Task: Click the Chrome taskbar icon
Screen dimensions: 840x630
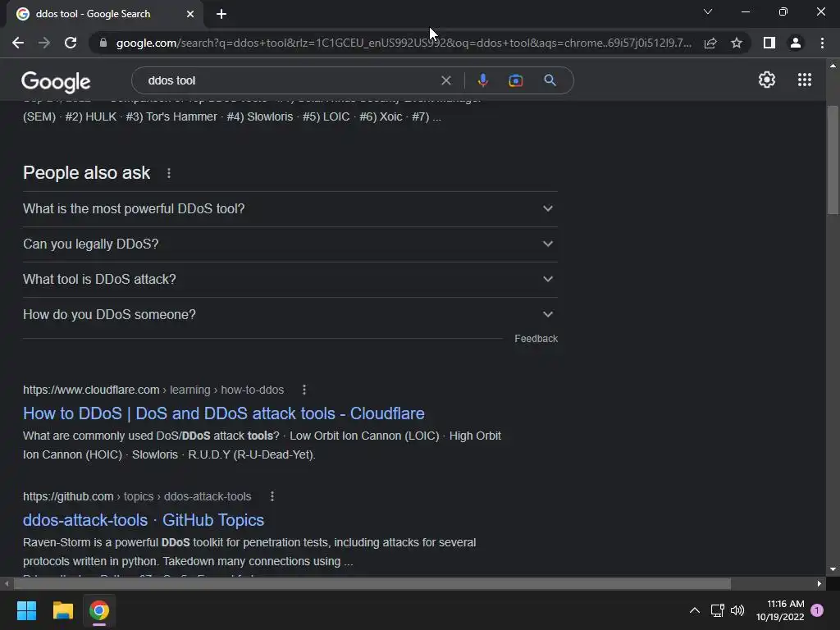Action: click(99, 610)
